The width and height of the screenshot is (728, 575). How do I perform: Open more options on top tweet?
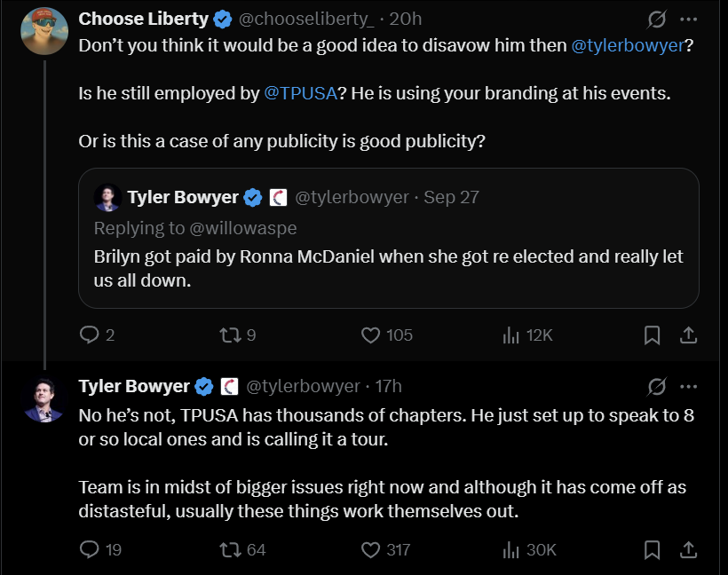(x=688, y=19)
